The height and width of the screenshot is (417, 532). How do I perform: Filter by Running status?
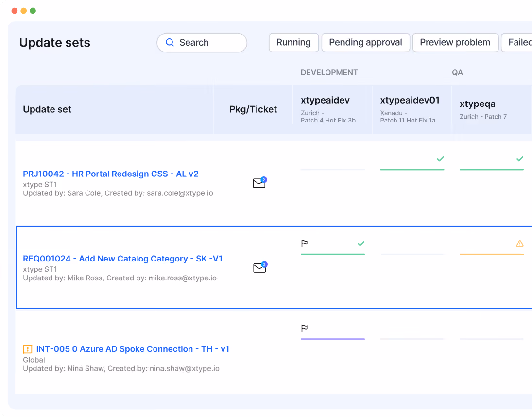(293, 42)
